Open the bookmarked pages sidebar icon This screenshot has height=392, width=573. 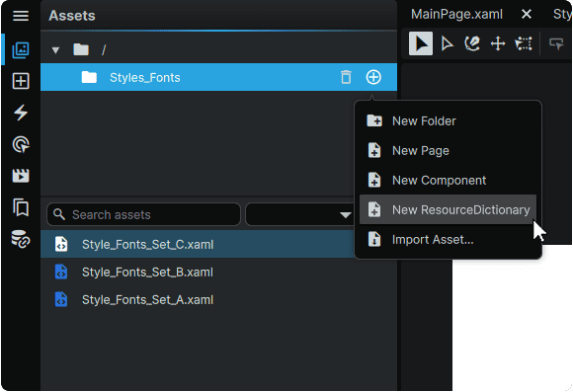[x=21, y=207]
